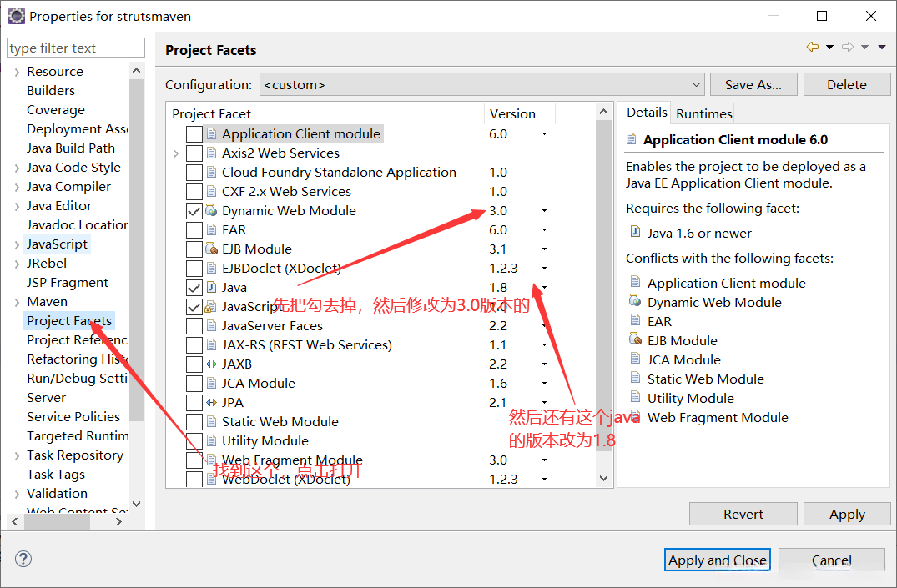Enable the EAR facet checkbox
The height and width of the screenshot is (588, 897).
pos(194,230)
